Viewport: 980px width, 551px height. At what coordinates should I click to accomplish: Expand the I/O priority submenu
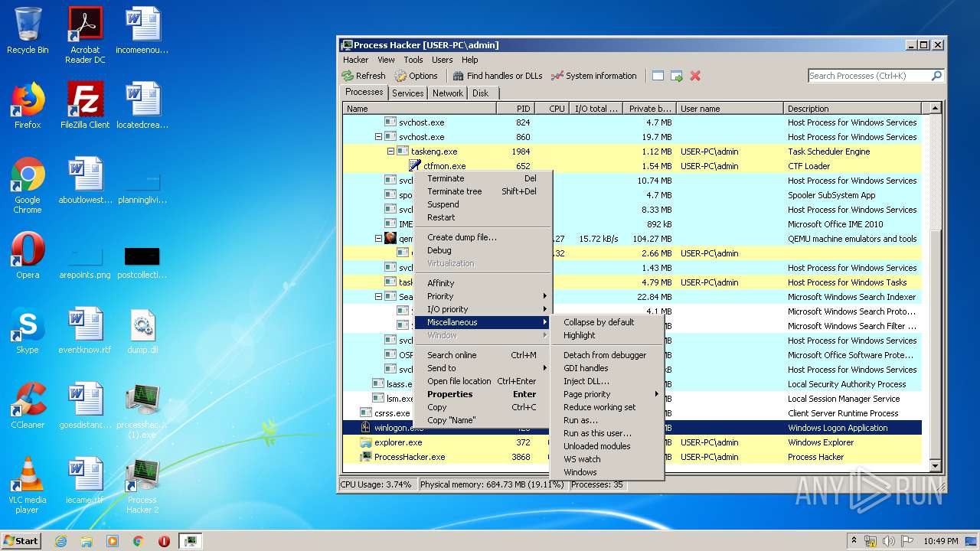(482, 309)
